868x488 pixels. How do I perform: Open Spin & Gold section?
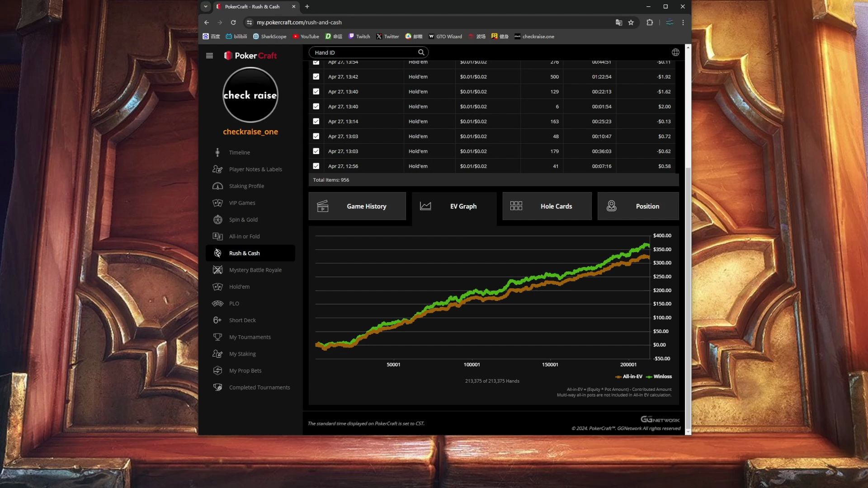coord(243,220)
